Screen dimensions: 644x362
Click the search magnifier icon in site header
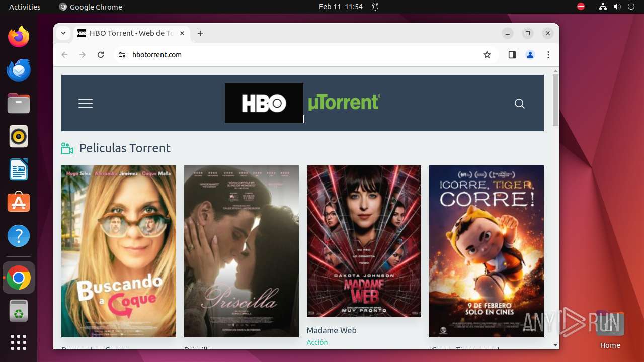point(520,104)
